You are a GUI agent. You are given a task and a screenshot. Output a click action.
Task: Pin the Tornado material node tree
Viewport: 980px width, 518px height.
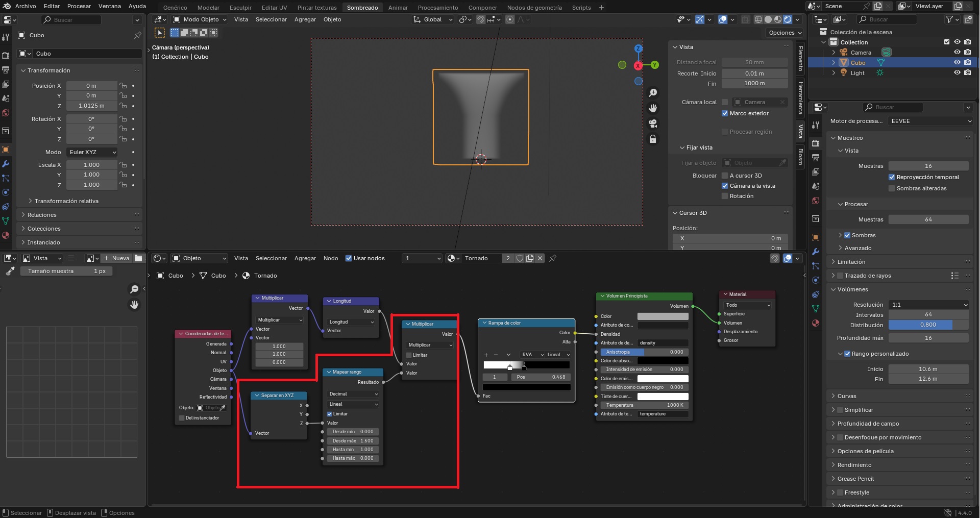pos(553,258)
